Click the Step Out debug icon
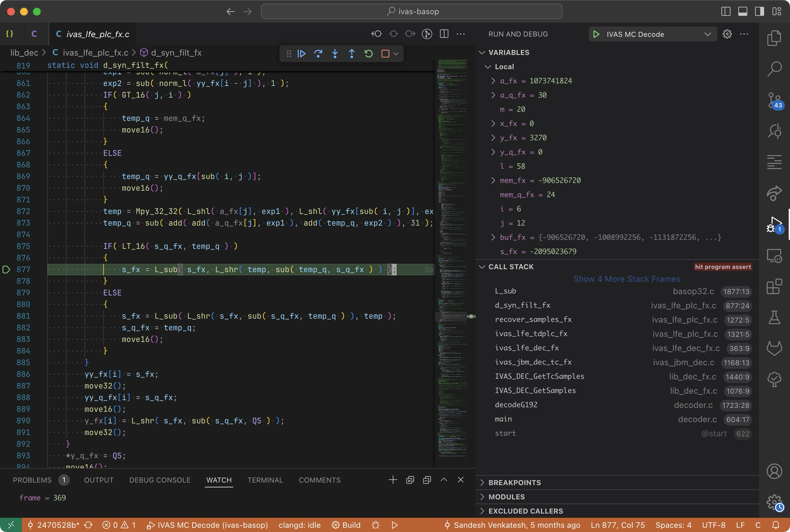790x532 pixels. (x=352, y=54)
